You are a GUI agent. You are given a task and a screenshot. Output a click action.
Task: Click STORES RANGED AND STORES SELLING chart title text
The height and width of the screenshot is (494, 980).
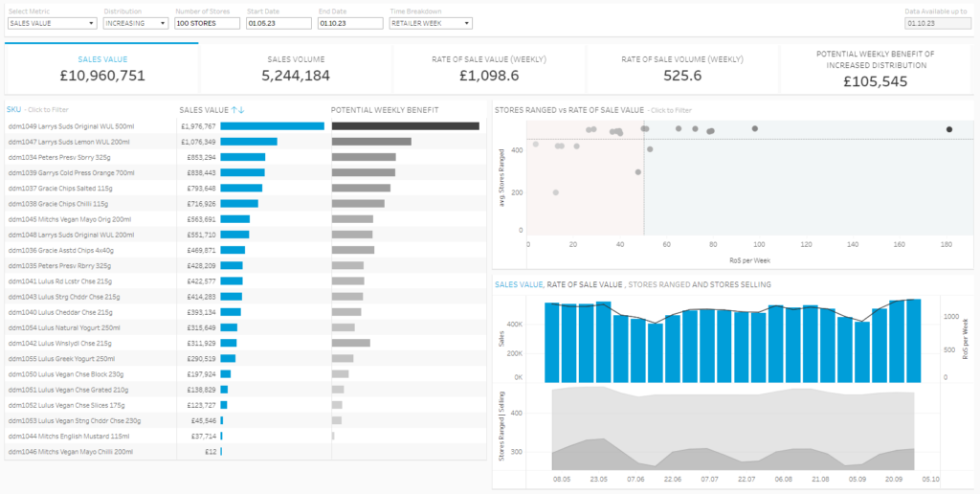[700, 284]
